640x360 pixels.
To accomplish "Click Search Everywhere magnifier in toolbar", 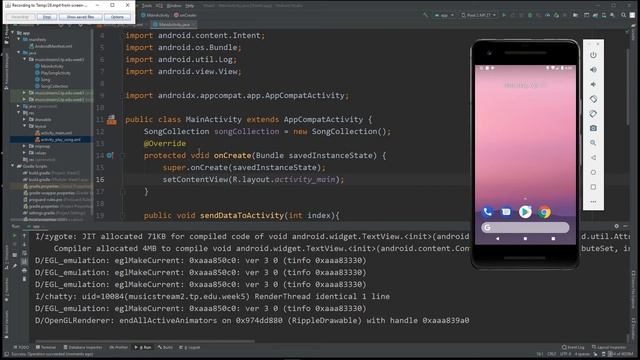I will coord(623,15).
